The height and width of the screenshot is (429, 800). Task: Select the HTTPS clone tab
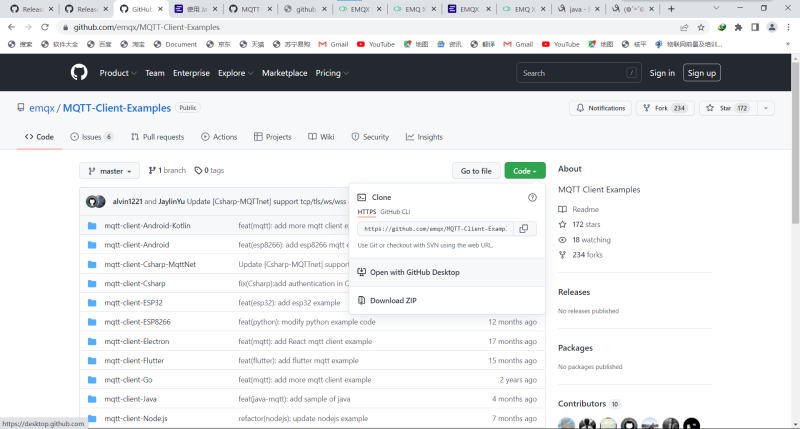pos(366,212)
